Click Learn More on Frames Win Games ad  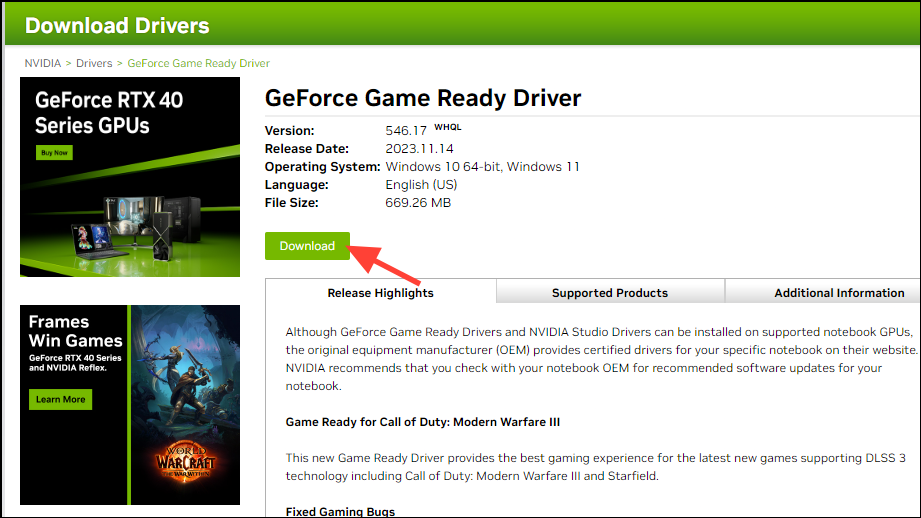(x=60, y=399)
